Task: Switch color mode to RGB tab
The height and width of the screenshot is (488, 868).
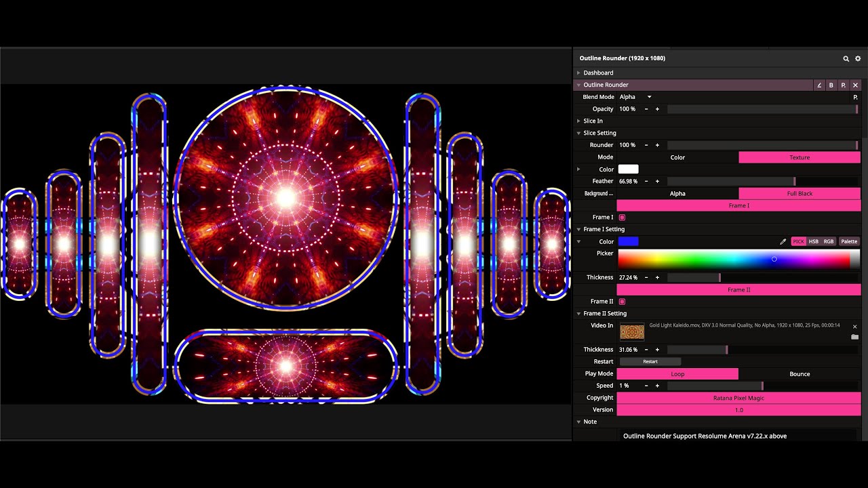Action: point(829,241)
